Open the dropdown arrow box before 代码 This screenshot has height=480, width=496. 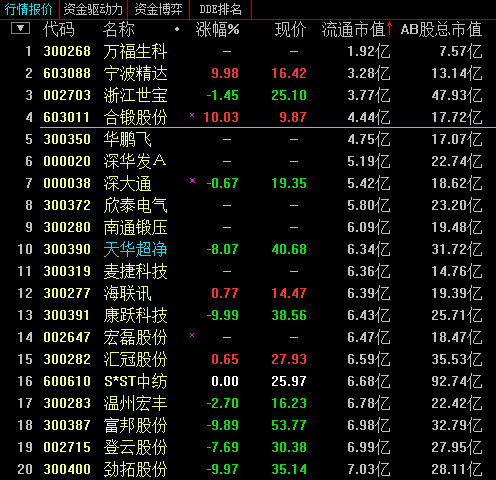point(20,28)
